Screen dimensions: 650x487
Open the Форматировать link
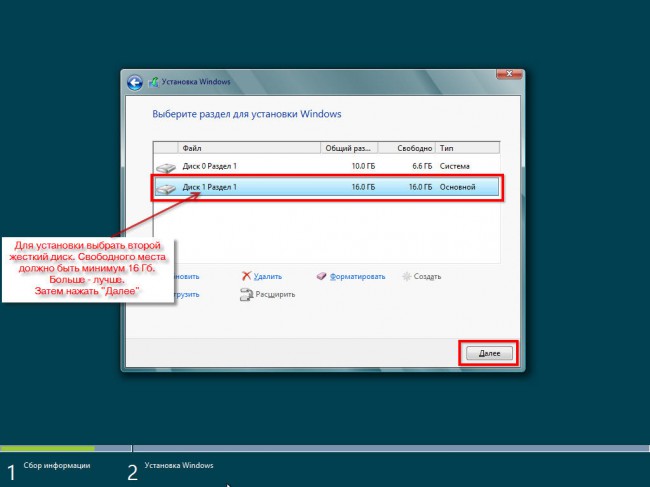(357, 276)
